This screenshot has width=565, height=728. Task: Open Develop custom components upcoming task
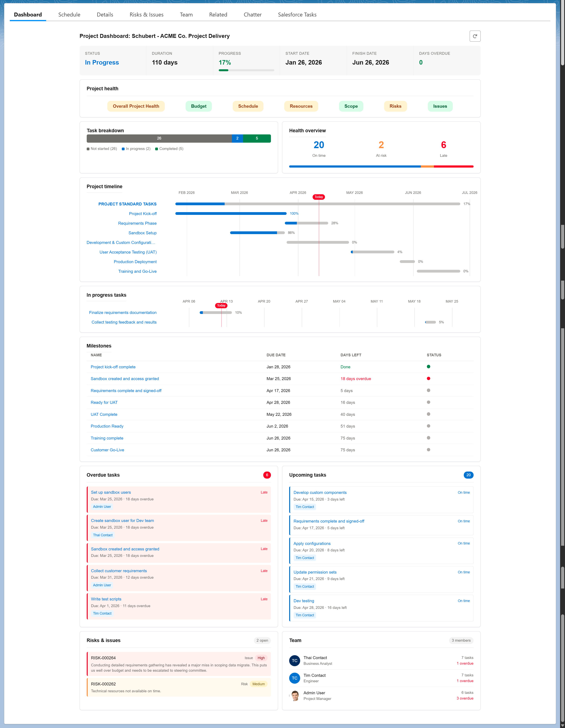click(320, 493)
